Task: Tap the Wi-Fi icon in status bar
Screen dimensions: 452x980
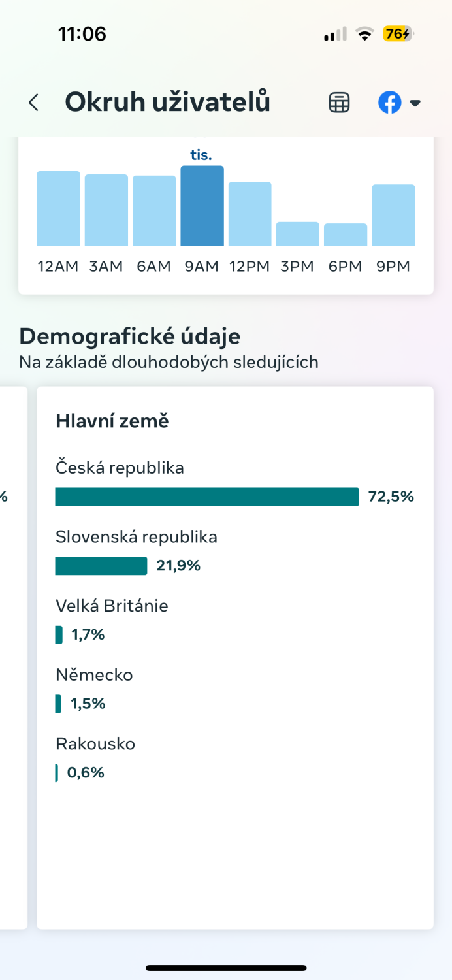Action: [364, 34]
